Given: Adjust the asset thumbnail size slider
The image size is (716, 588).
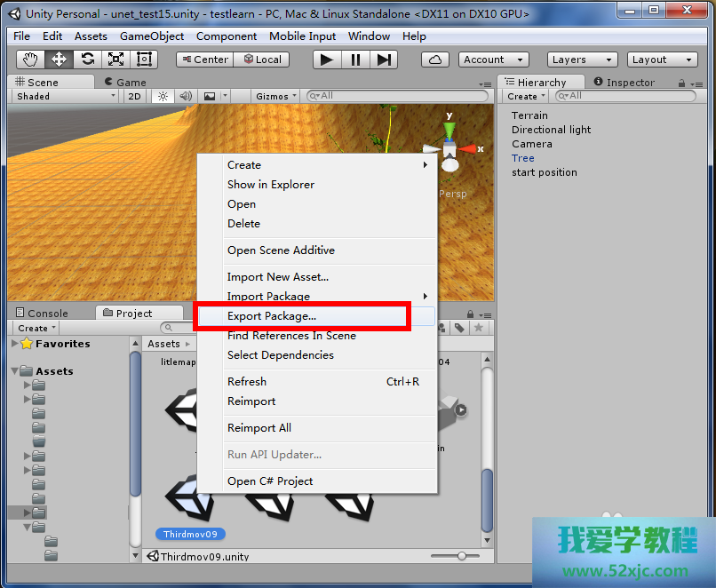Looking at the screenshot, I should coord(461,556).
